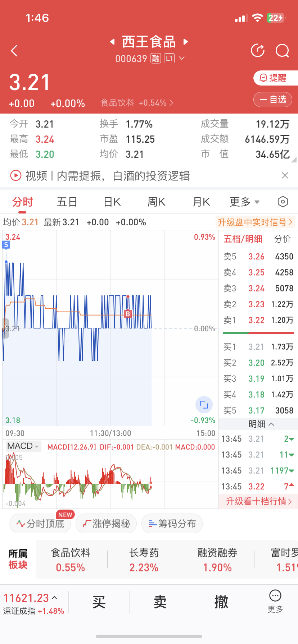Image resolution: width=298 pixels, height=644 pixels.
Task: Tap the L1 level badge
Action: point(170,58)
